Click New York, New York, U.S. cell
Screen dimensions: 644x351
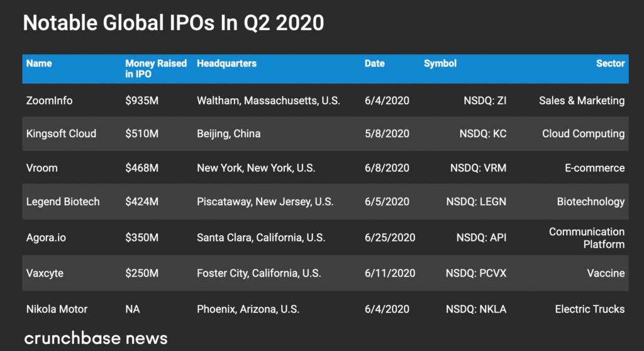[256, 168]
